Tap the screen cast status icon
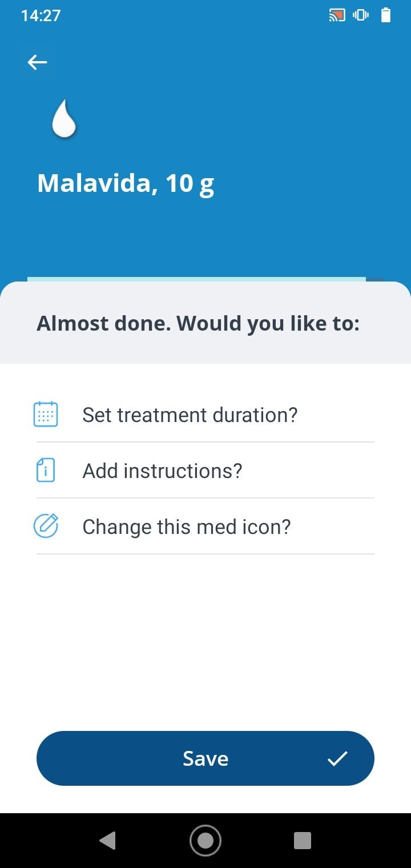The height and width of the screenshot is (868, 411). tap(337, 15)
